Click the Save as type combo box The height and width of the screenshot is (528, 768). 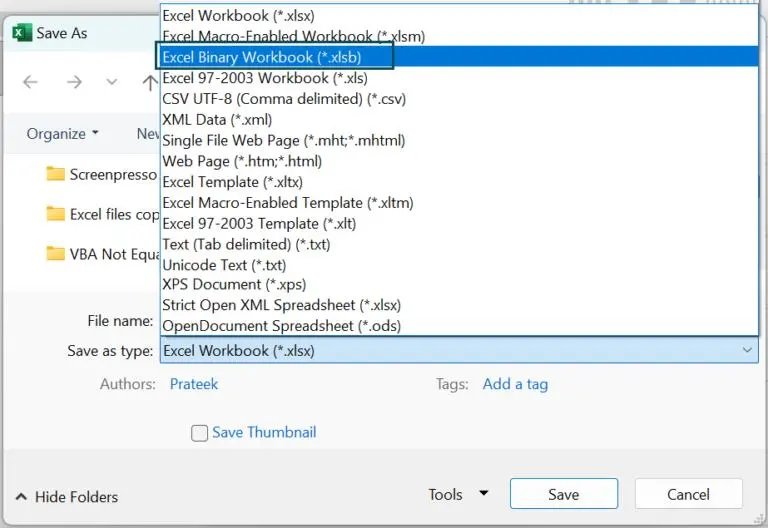(x=459, y=351)
